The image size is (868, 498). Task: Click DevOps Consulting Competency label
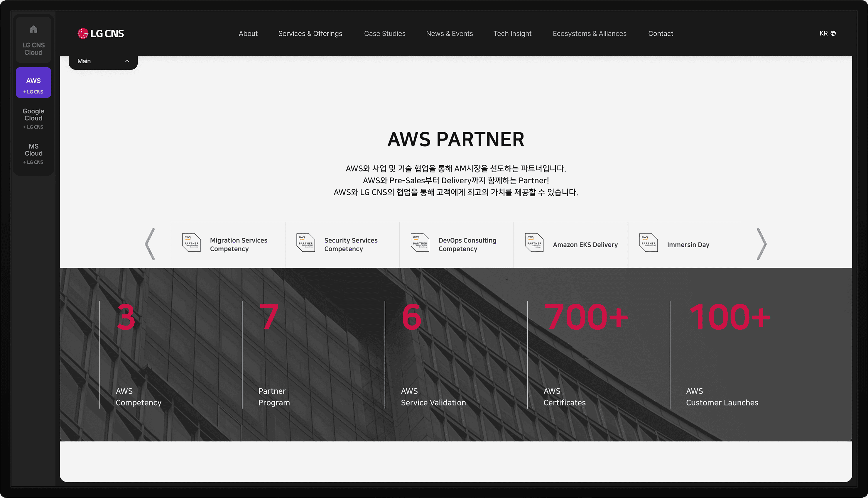(x=467, y=245)
